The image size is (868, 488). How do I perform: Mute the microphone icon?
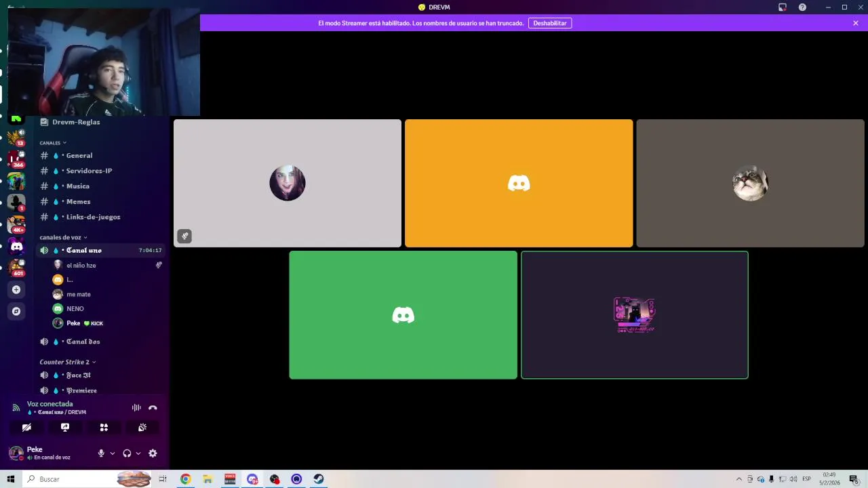tap(101, 453)
